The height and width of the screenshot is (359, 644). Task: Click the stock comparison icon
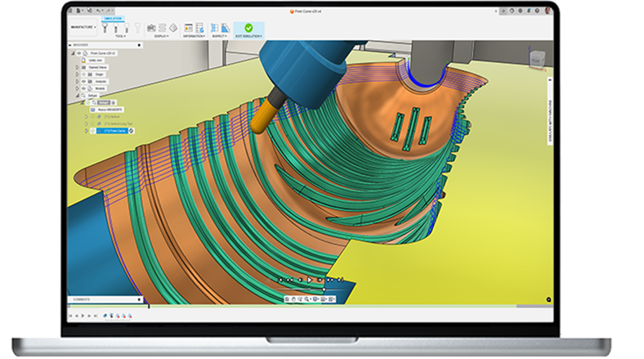226,28
